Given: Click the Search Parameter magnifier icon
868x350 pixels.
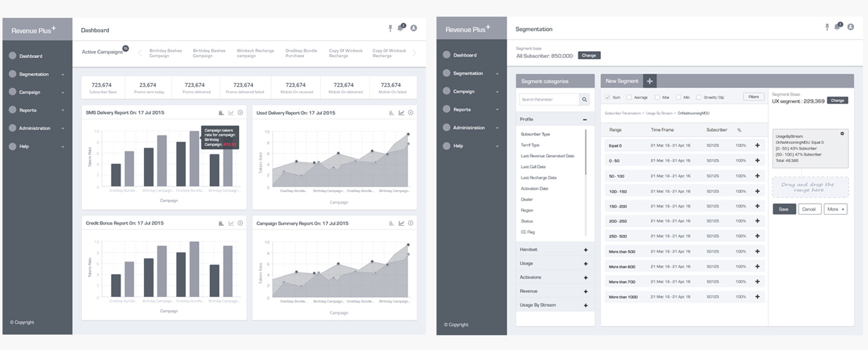Looking at the screenshot, I should [584, 99].
